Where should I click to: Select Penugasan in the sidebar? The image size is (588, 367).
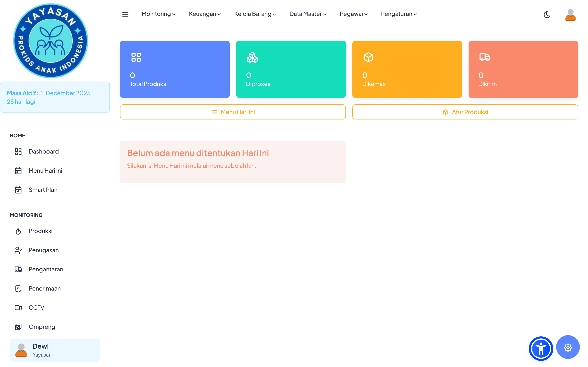tap(43, 250)
